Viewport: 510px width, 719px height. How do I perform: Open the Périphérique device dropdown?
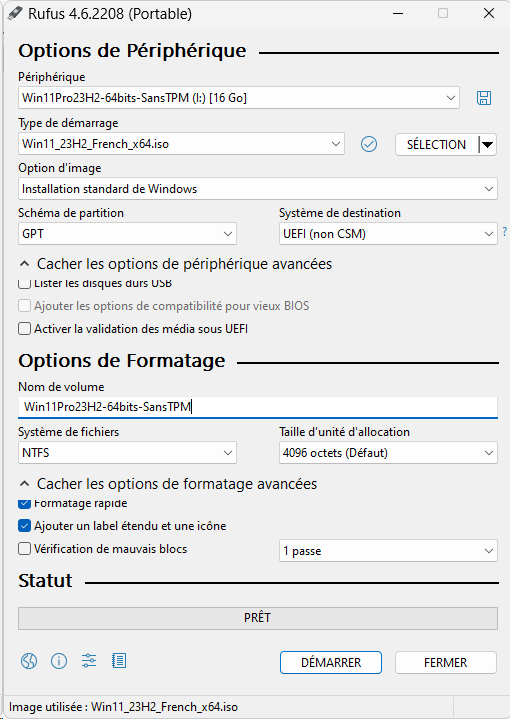(x=238, y=98)
